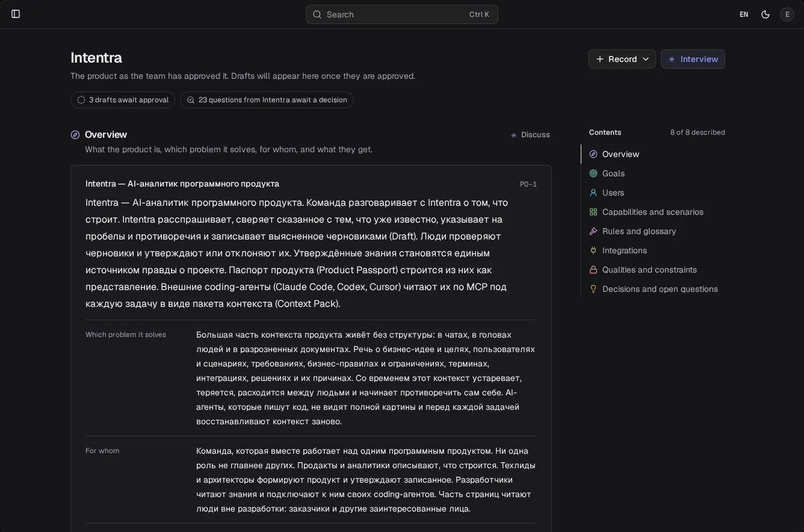Image resolution: width=804 pixels, height=532 pixels.
Task: Click the 'For whom' label
Action: 102,451
